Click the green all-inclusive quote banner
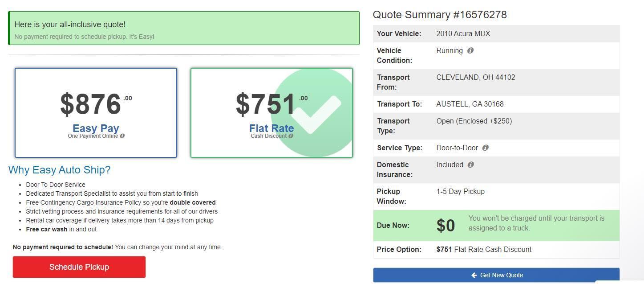The image size is (644, 284). [184, 28]
